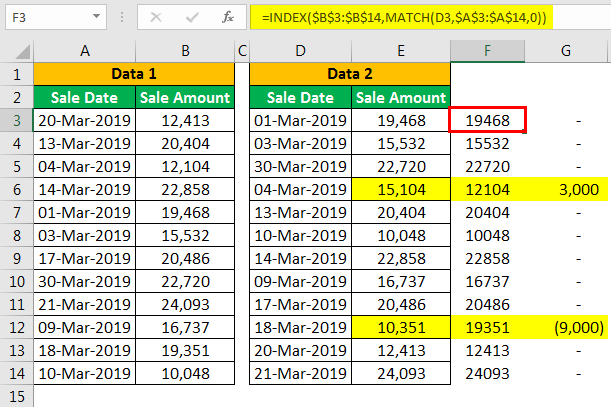Confirm formula with checkmark icon
The image size is (611, 407).
(192, 17)
